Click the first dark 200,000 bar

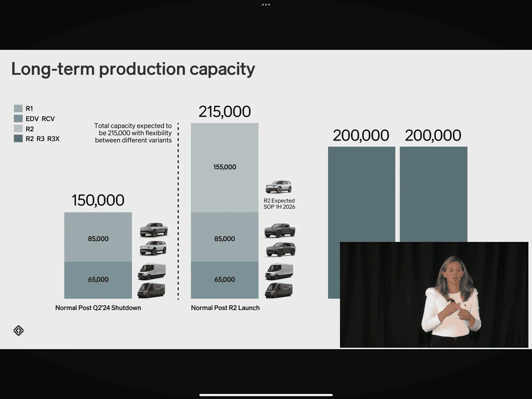point(362,194)
